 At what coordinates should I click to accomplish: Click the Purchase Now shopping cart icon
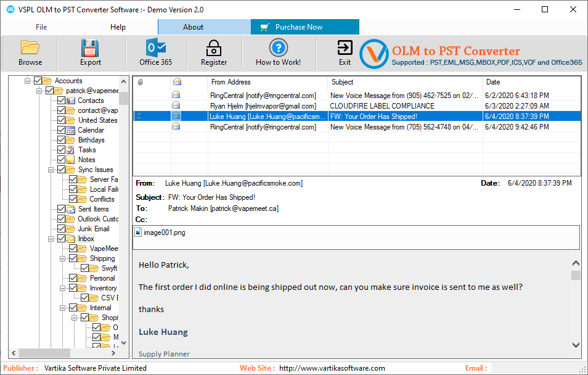pos(265,27)
